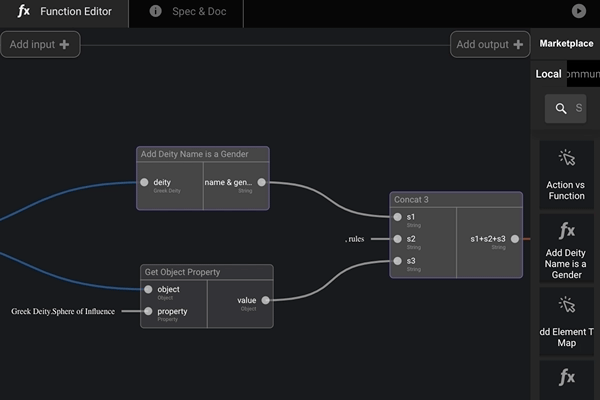Click the fx icon below Add Element To Map
The image size is (600, 400).
[566, 377]
